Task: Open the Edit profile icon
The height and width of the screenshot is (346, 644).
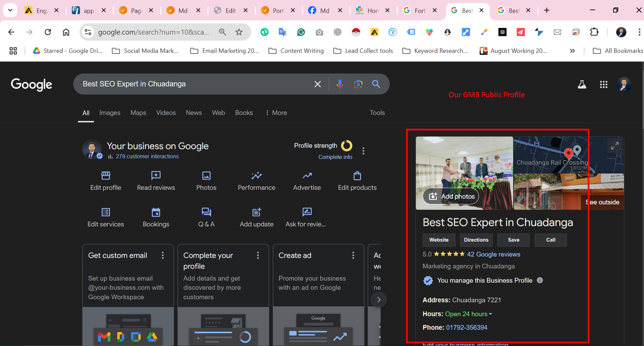Action: pos(106,176)
